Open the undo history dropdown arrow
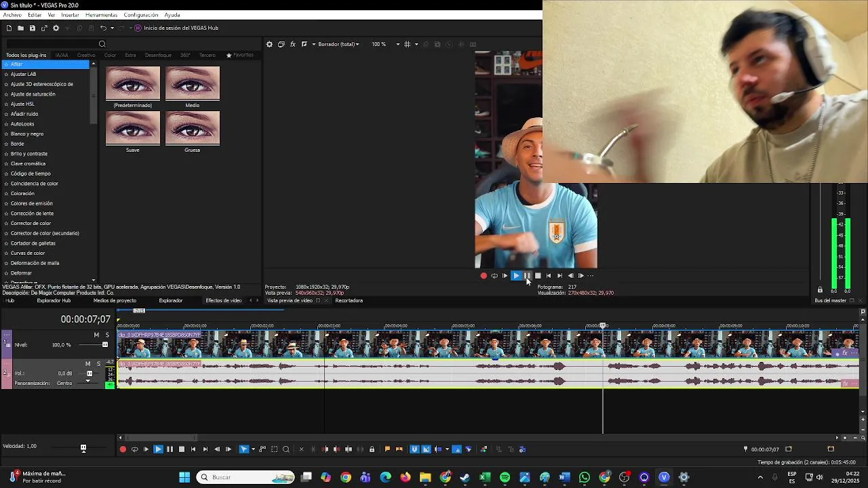The width and height of the screenshot is (868, 488). (112, 28)
